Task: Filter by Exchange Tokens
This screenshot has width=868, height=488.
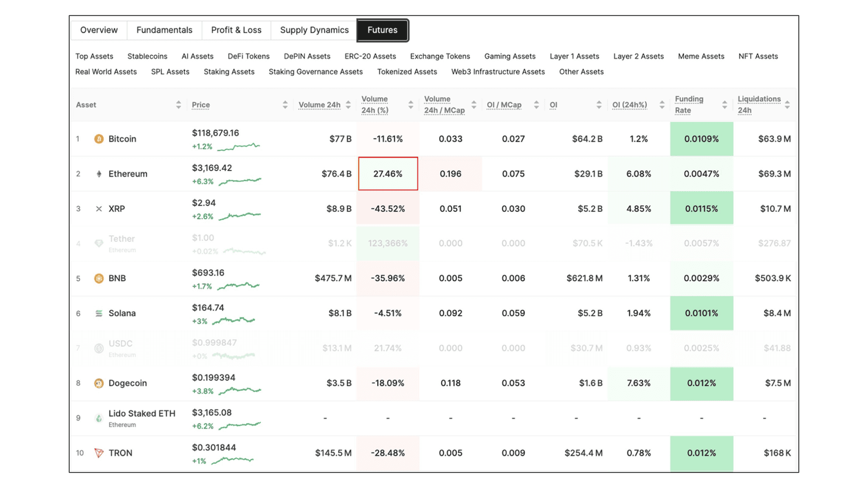Action: [x=440, y=56]
